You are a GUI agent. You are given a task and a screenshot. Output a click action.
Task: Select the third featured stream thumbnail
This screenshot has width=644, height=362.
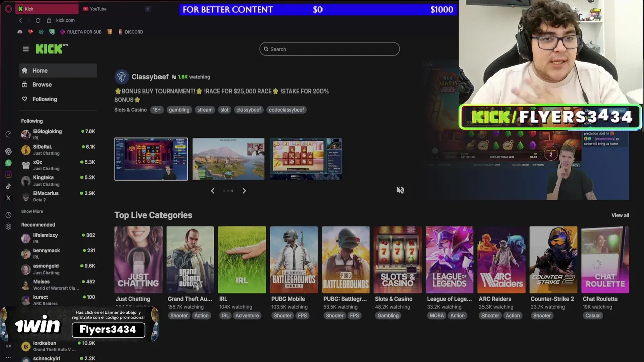click(306, 159)
